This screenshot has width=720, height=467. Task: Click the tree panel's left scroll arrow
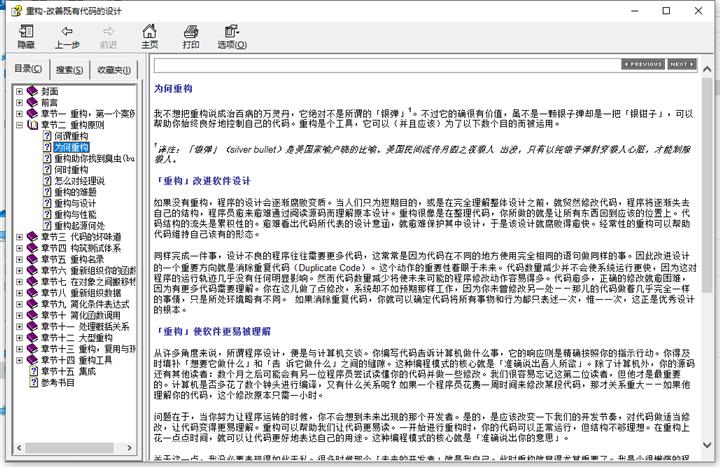pos(19,447)
